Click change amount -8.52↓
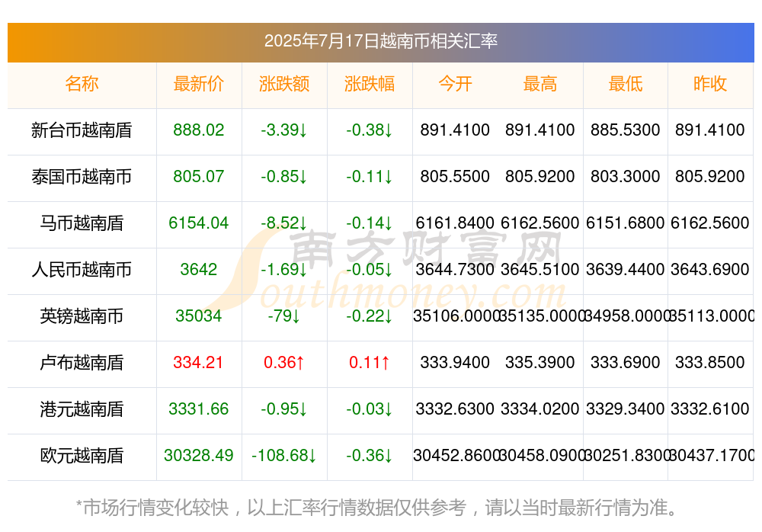762x532 pixels. point(284,223)
